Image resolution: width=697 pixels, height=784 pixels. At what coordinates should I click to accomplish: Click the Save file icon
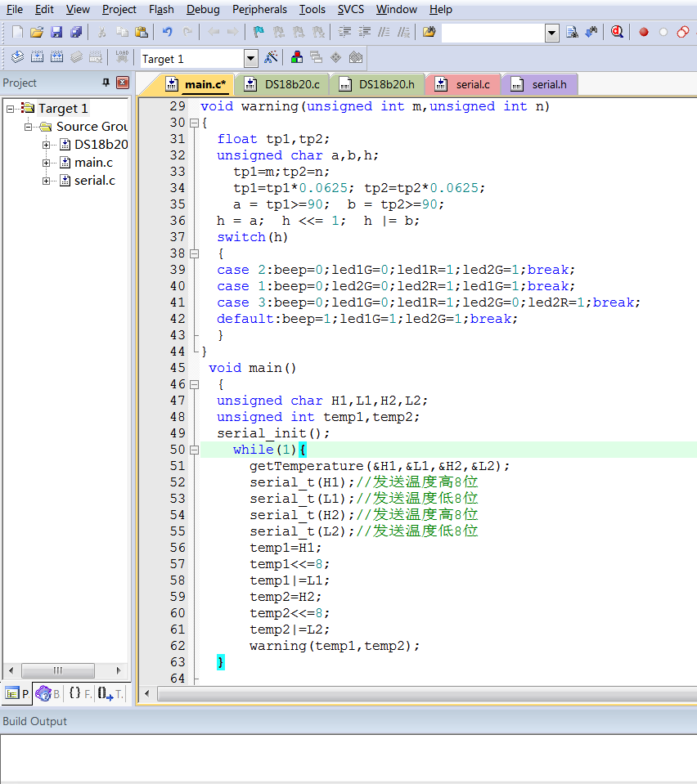[56, 32]
